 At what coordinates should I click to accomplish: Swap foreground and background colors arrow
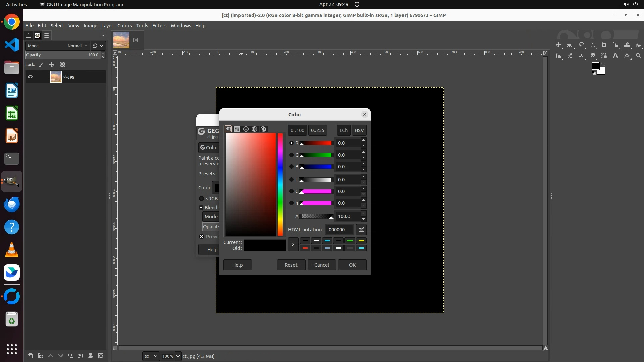603,64
